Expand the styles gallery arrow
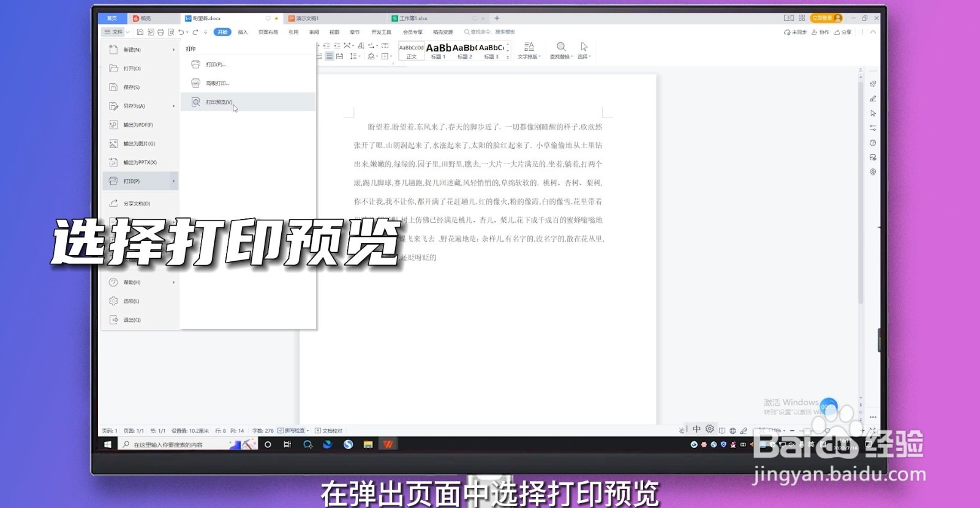The image size is (980, 508). tap(508, 57)
